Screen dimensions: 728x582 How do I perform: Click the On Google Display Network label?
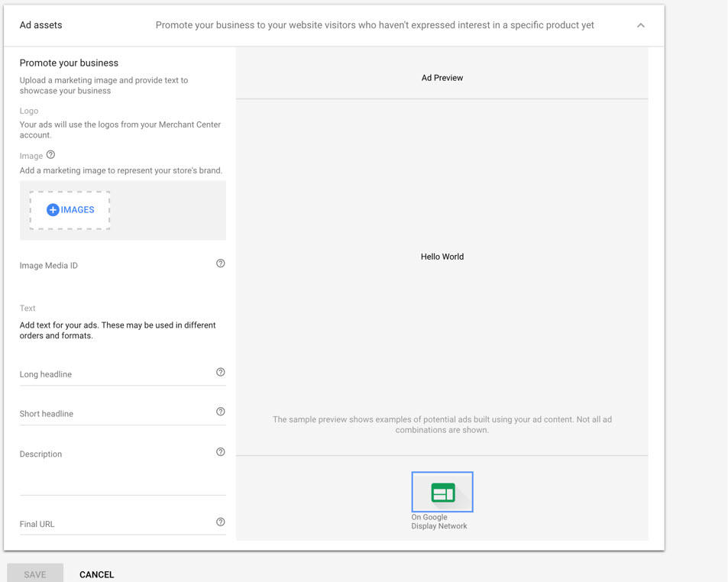point(439,522)
